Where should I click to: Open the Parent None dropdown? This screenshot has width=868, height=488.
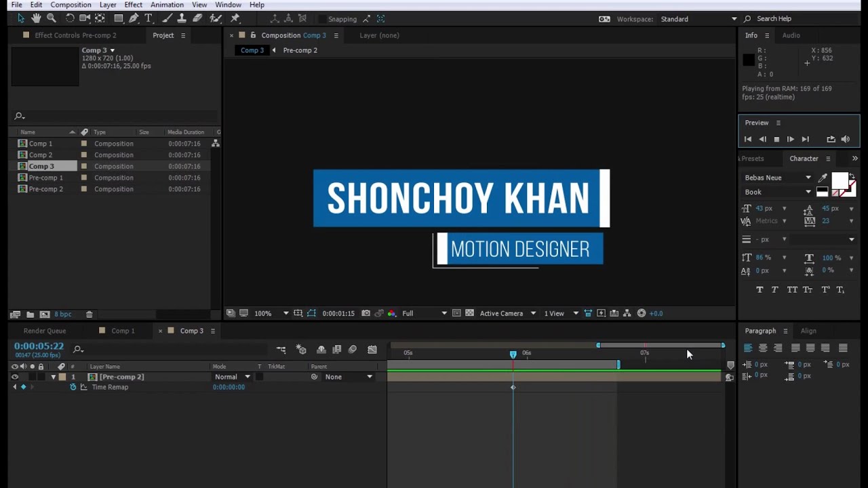click(x=349, y=377)
